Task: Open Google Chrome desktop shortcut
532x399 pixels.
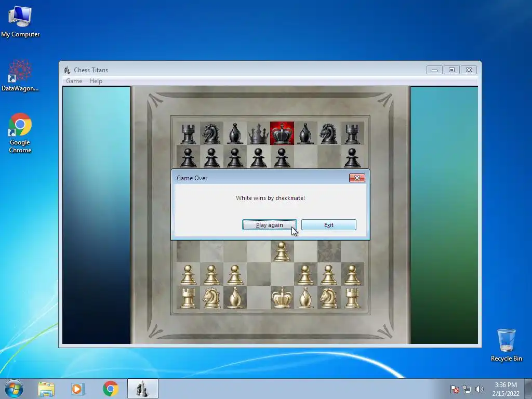Action: 20,132
